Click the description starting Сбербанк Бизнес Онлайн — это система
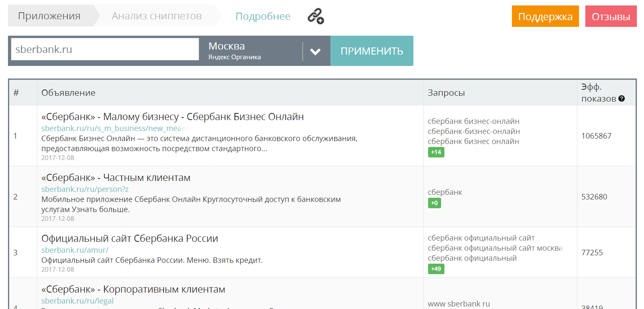Image resolution: width=644 pixels, height=309 pixels. [x=199, y=144]
